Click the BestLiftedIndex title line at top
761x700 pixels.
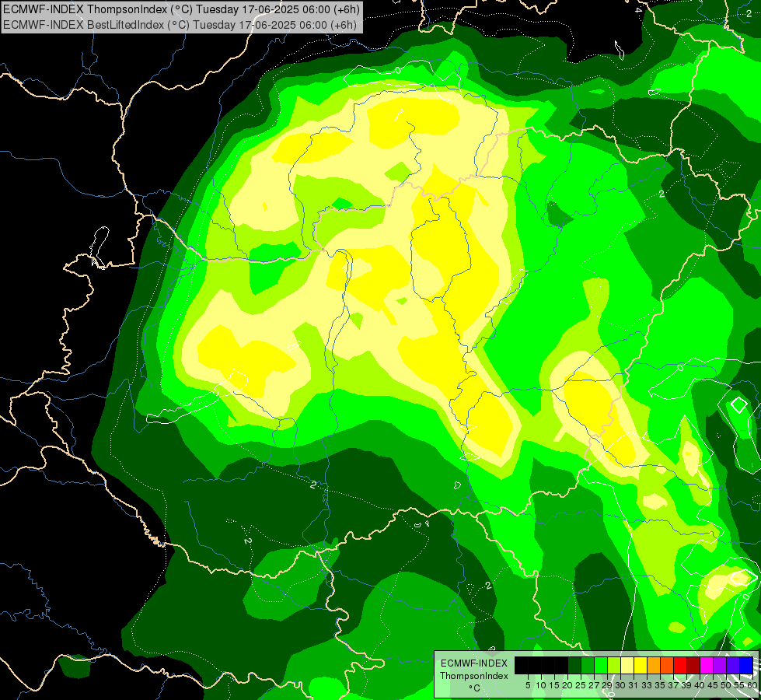tap(180, 25)
